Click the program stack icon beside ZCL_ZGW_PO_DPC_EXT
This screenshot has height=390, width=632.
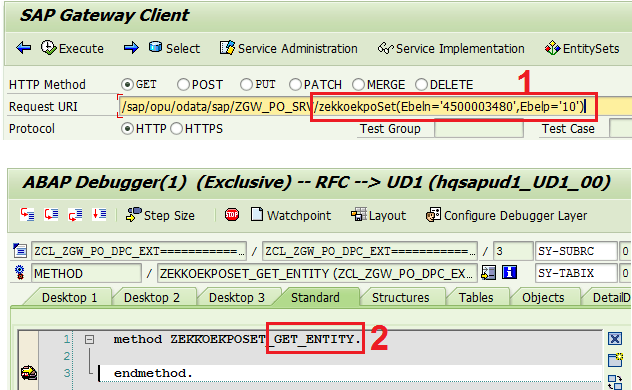[x=20, y=251]
